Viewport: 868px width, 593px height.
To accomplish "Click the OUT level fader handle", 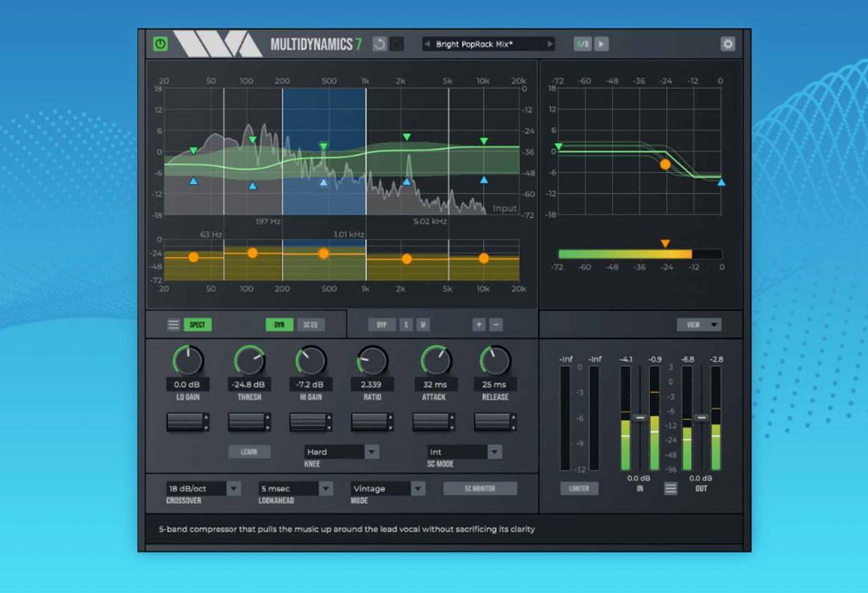I will click(x=701, y=418).
